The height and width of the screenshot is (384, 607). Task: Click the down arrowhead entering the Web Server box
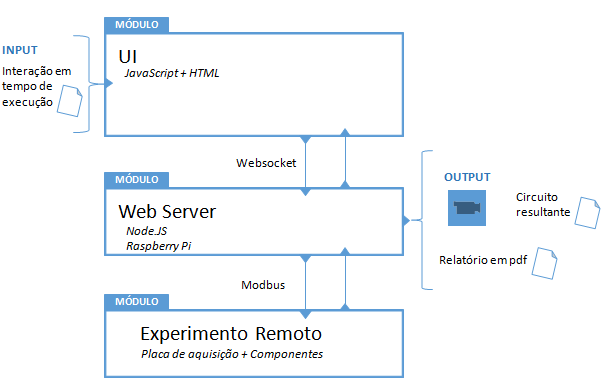tap(306, 192)
